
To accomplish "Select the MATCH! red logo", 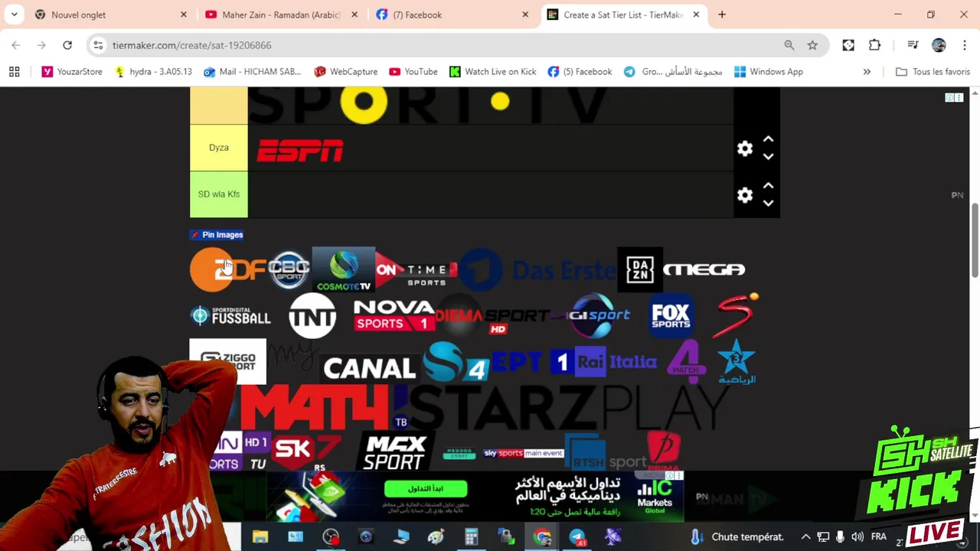I will (323, 407).
